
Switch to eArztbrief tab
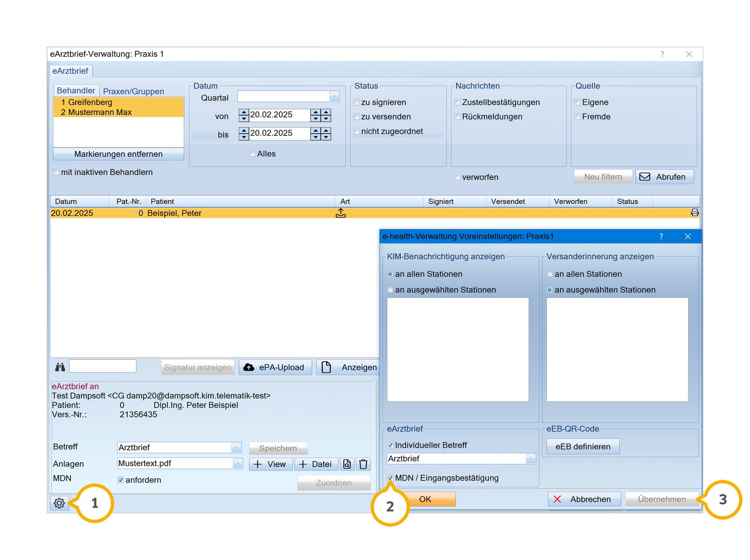[x=70, y=71]
